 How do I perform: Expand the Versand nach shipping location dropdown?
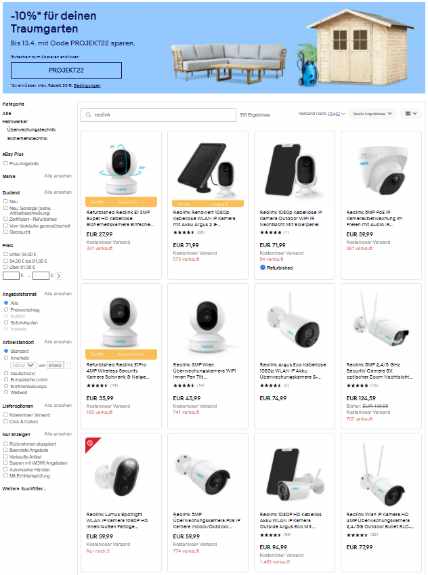pos(322,114)
